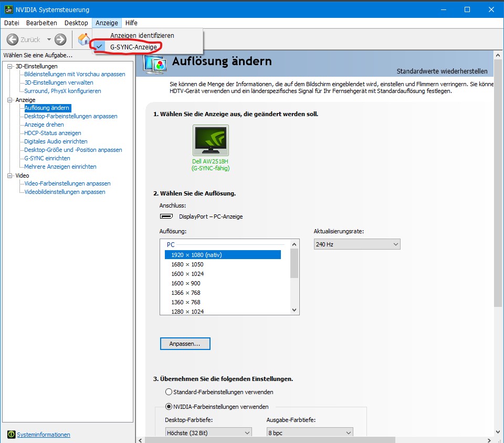This screenshot has height=443, width=504.
Task: Select NVIDIA-Farbeinstellungen verwenden radio button
Action: point(169,407)
